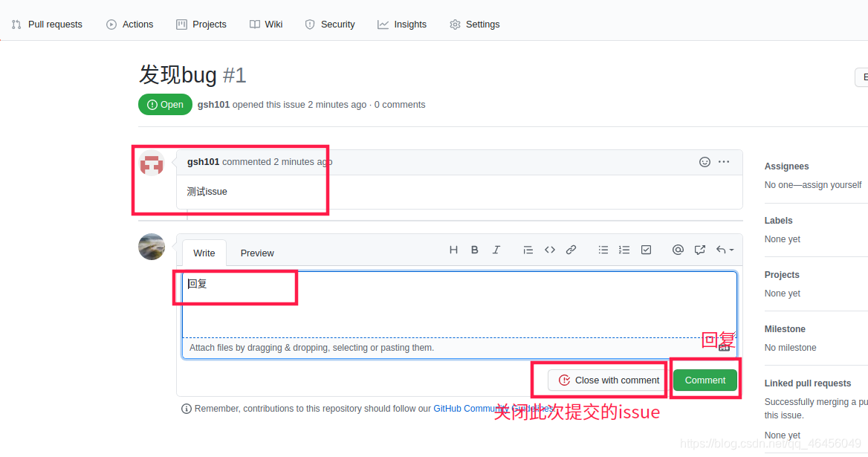Insert code formatting
The width and height of the screenshot is (868, 457).
pyautogui.click(x=550, y=250)
